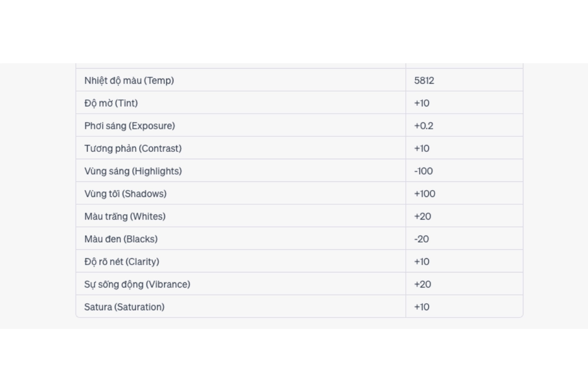Select the -100 highlights value
588x392 pixels.
pos(423,171)
